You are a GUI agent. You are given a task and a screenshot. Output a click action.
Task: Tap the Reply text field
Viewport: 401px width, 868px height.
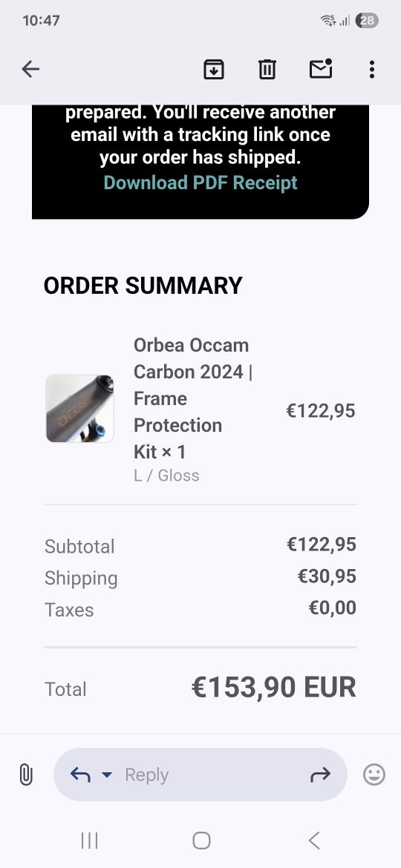pos(200,775)
